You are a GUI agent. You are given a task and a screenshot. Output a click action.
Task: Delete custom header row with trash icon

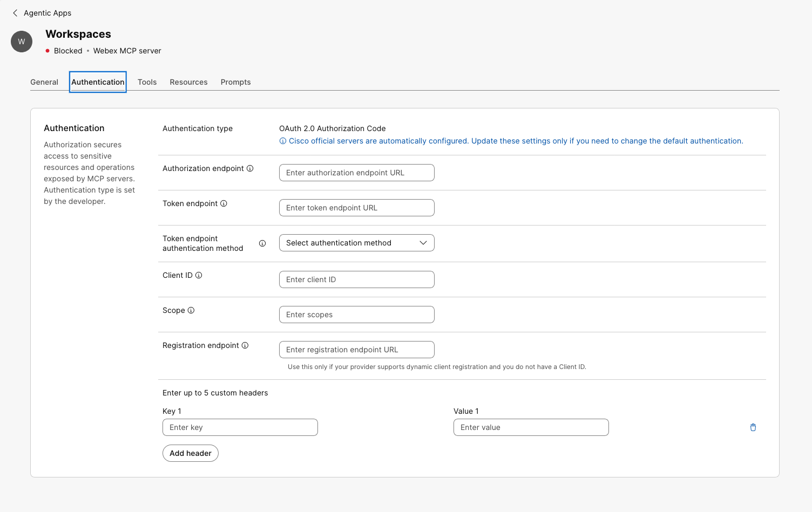point(753,427)
